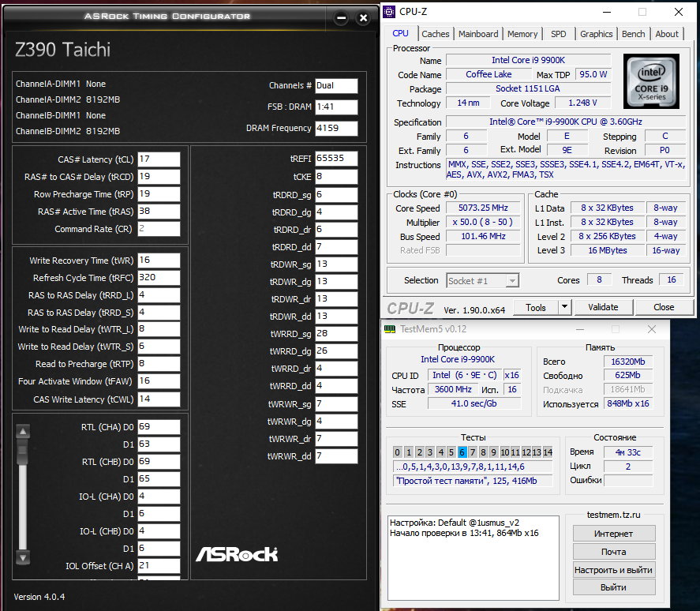Switch to the Caches tab in CPU-Z
700x611 pixels.
(436, 34)
